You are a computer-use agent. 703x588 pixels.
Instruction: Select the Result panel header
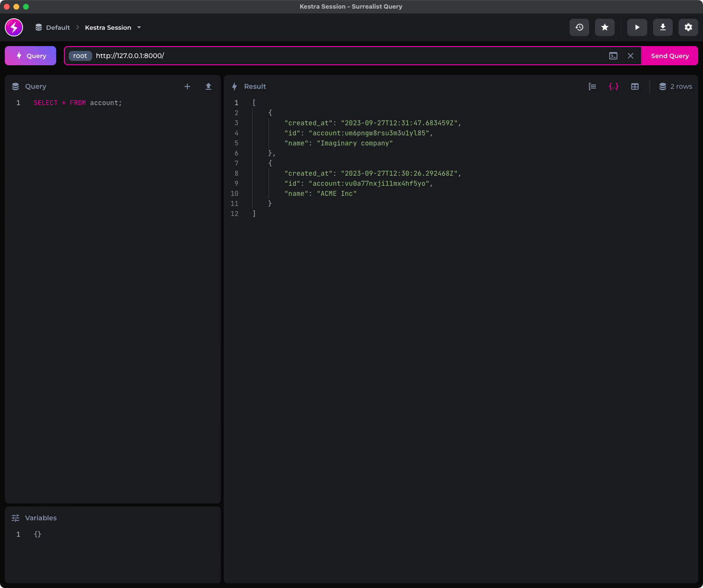click(255, 86)
